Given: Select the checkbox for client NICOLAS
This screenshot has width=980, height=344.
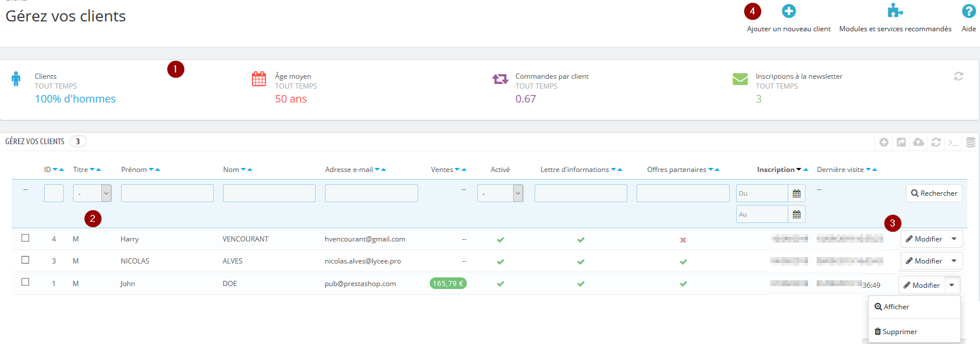Looking at the screenshot, I should [x=25, y=260].
